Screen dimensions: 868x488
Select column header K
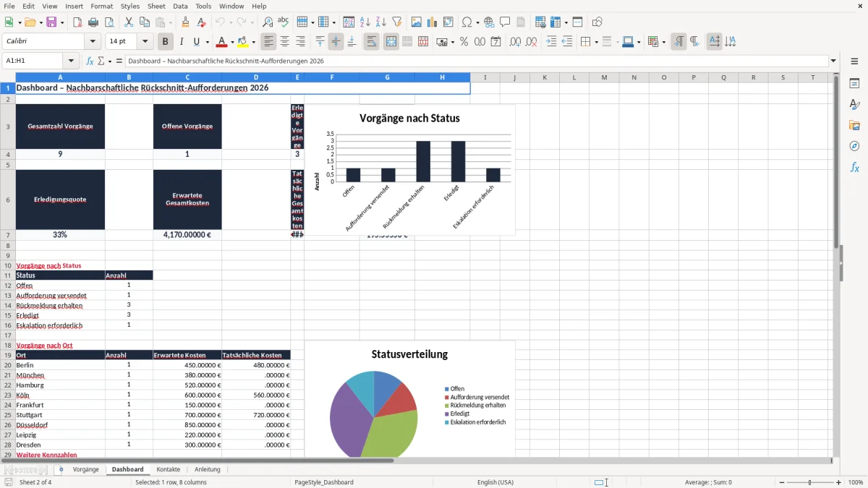544,77
